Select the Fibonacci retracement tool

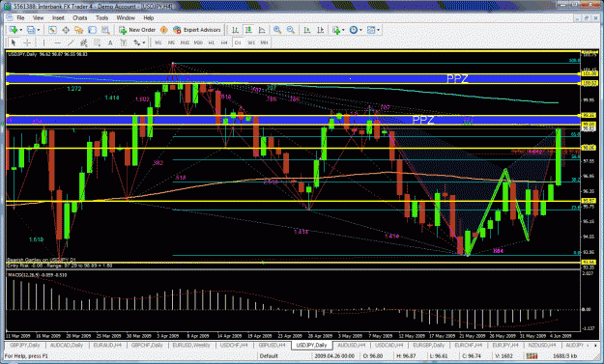coord(97,42)
